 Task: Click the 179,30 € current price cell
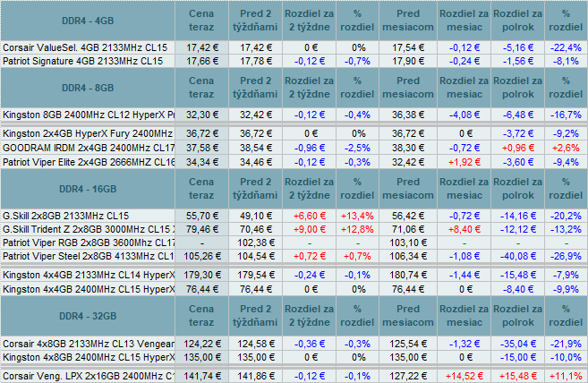point(202,275)
